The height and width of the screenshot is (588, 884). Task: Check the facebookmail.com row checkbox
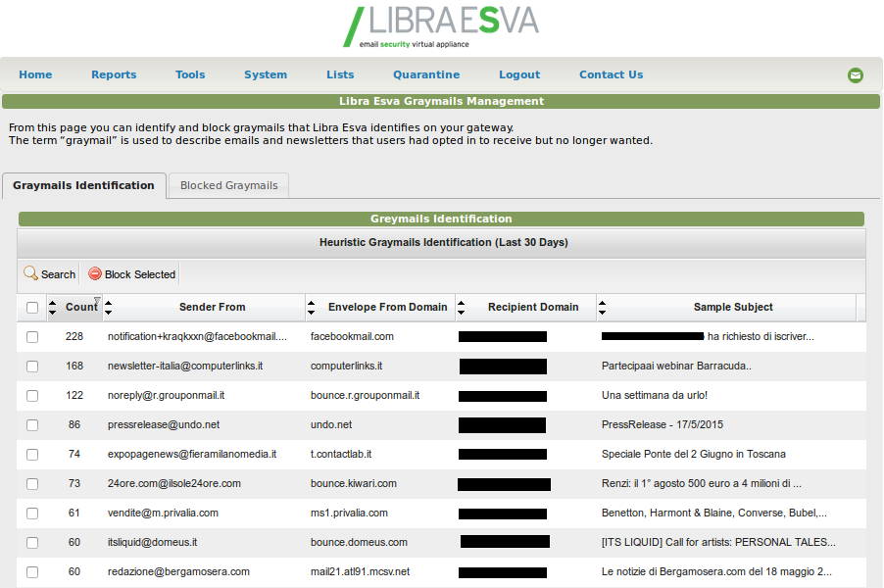[x=32, y=336]
